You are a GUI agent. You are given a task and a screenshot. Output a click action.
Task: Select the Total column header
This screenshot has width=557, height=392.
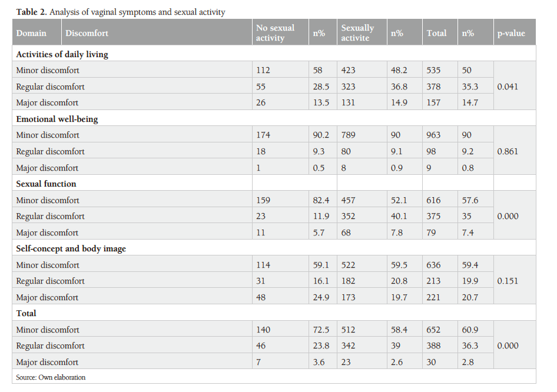436,33
